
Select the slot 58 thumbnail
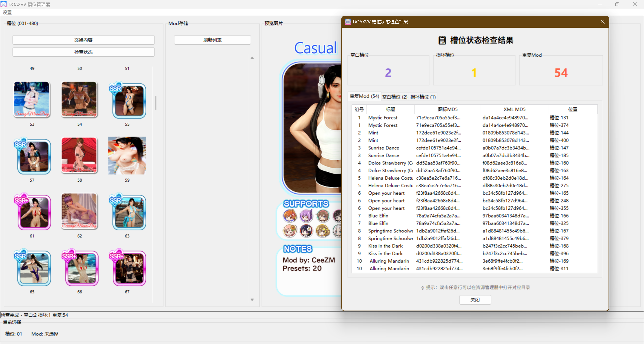79,155
